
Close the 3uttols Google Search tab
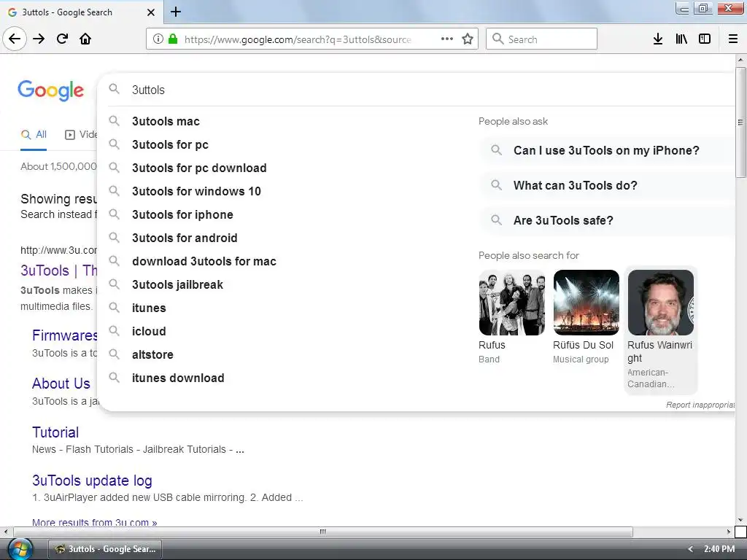coord(150,12)
